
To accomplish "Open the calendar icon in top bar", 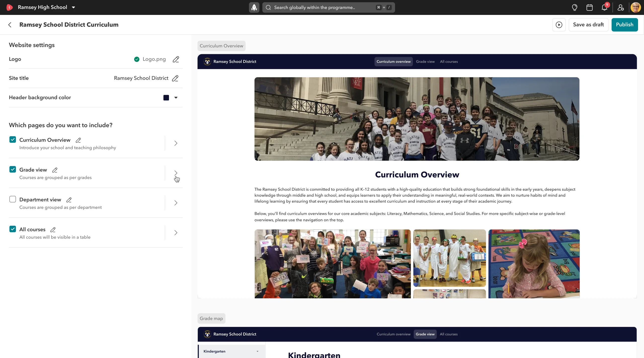I will 590,7.
